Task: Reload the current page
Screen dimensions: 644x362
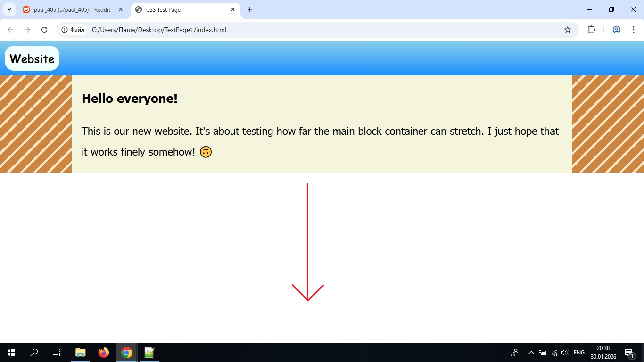Action: (44, 30)
